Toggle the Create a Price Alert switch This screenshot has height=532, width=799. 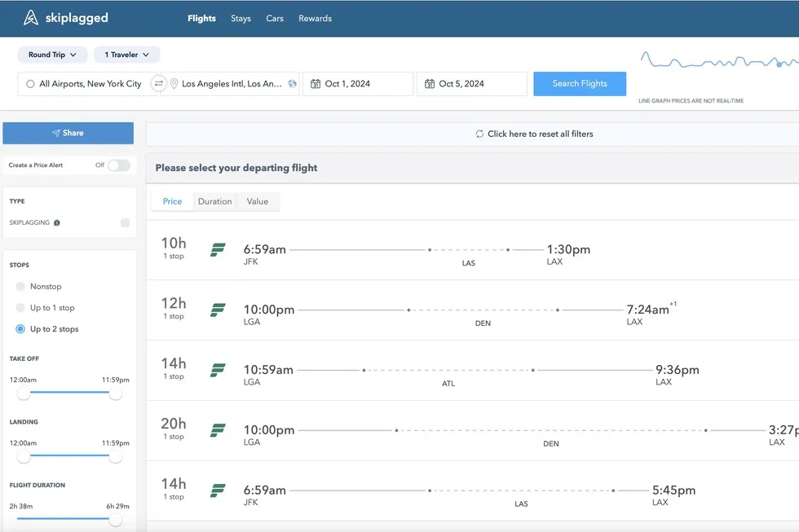119,165
